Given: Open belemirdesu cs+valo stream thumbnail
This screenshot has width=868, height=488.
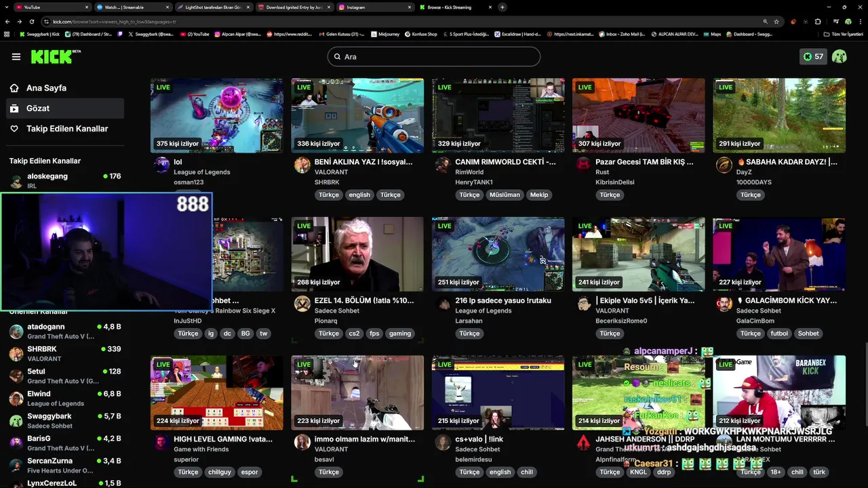Looking at the screenshot, I should (x=498, y=392).
